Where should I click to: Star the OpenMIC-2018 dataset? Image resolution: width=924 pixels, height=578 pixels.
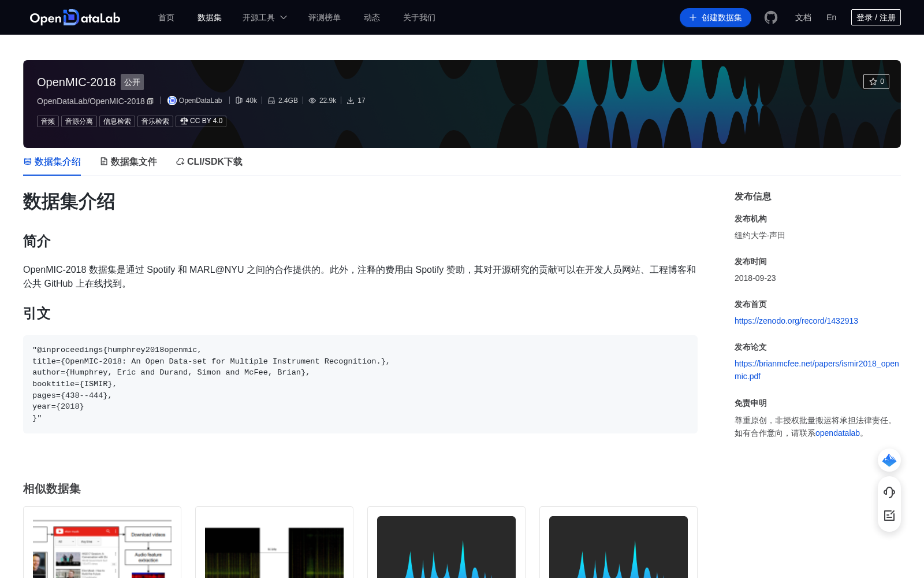coord(876,81)
